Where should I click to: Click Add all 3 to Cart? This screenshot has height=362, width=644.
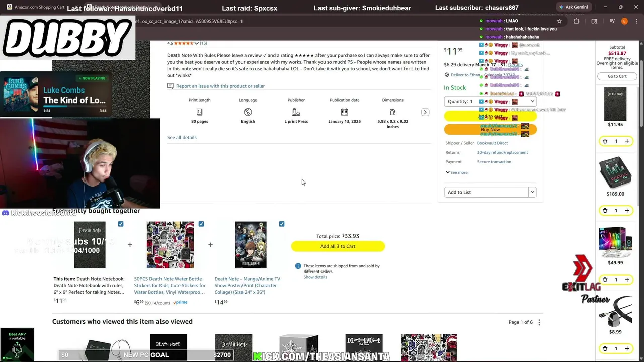tap(338, 246)
